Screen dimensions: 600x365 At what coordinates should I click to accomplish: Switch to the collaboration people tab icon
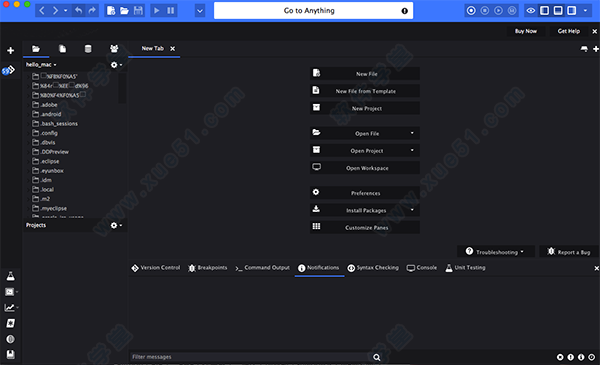114,49
